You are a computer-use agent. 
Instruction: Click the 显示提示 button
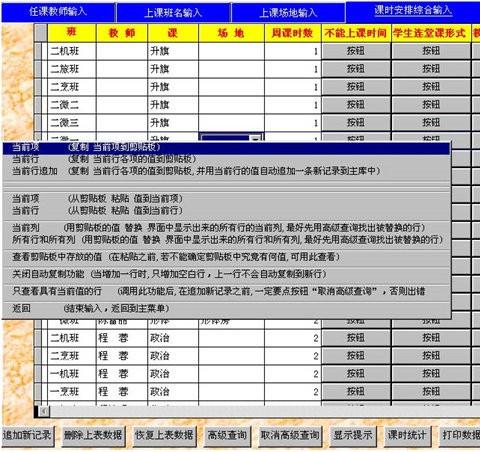(x=353, y=435)
